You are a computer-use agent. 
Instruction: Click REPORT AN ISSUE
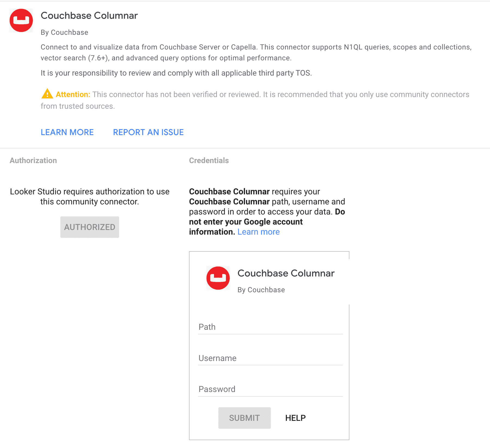tap(148, 132)
